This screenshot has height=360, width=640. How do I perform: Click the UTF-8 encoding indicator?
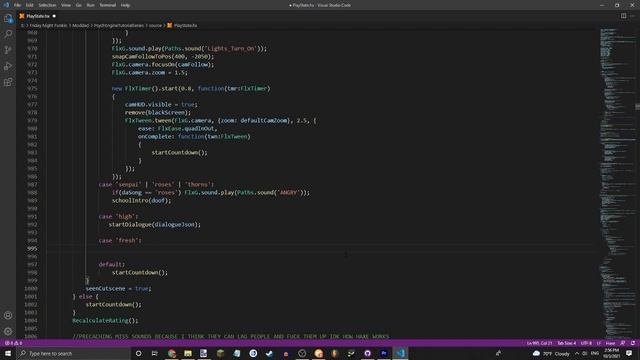click(x=586, y=343)
